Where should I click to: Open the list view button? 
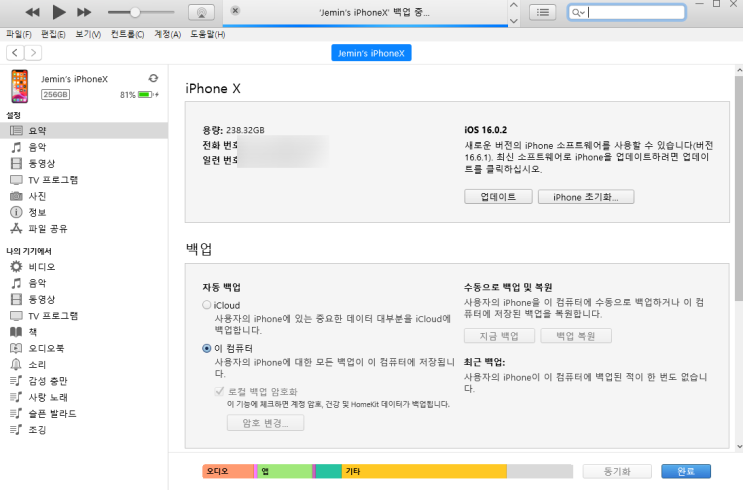(543, 12)
